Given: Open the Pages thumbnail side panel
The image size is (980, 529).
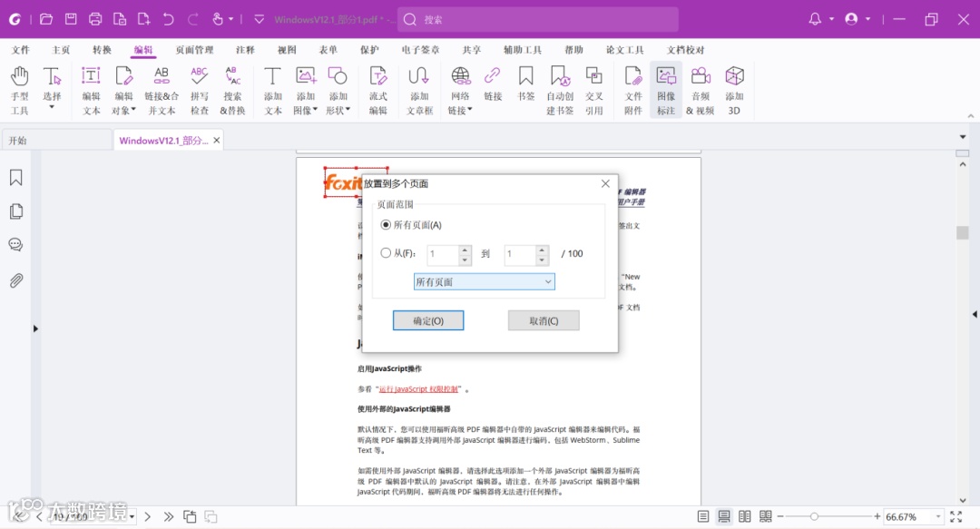Looking at the screenshot, I should [x=16, y=211].
